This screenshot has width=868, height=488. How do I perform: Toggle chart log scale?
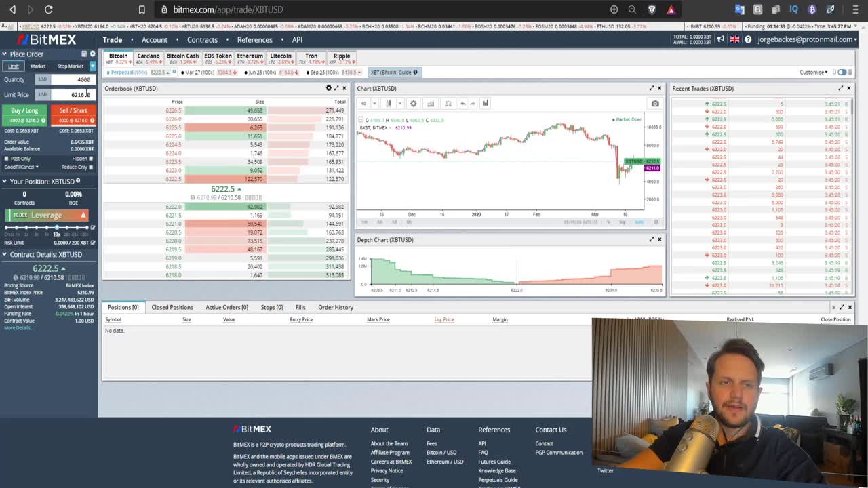tap(622, 222)
